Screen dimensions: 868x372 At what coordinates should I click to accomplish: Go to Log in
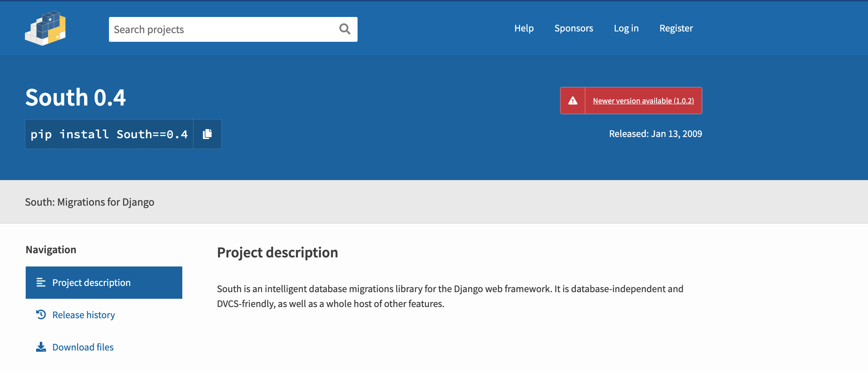coord(626,28)
